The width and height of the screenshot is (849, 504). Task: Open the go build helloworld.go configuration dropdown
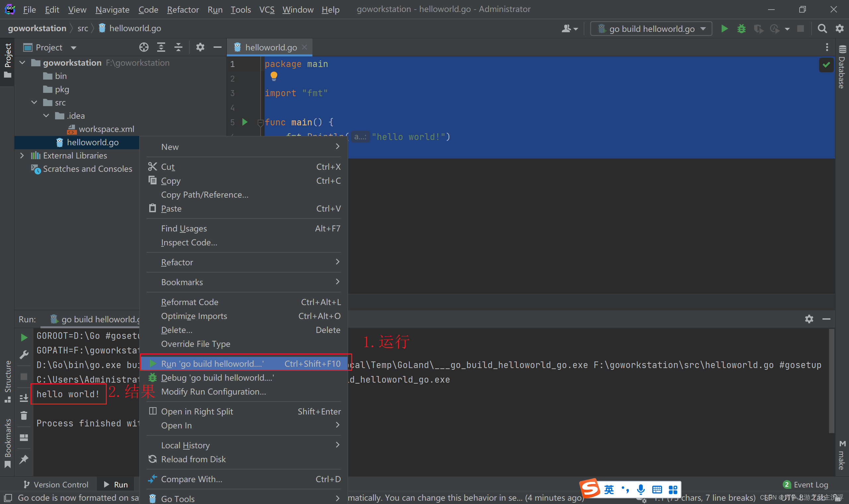pos(651,29)
